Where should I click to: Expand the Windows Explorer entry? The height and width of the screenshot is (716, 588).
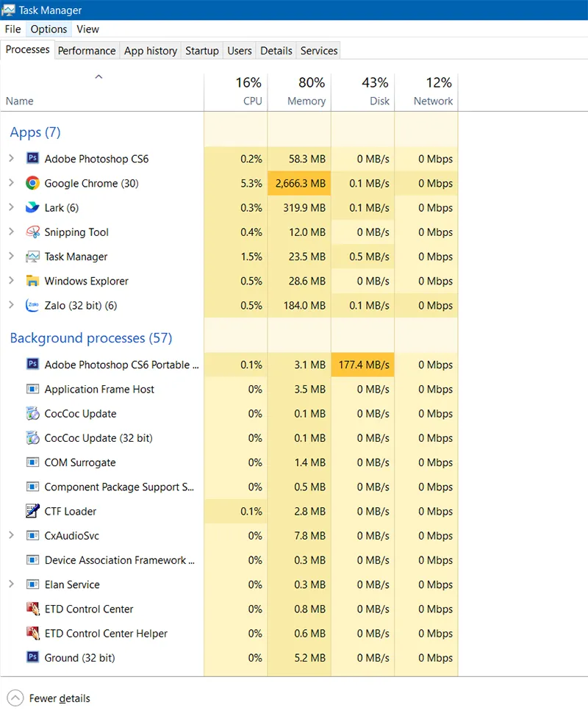[12, 280]
